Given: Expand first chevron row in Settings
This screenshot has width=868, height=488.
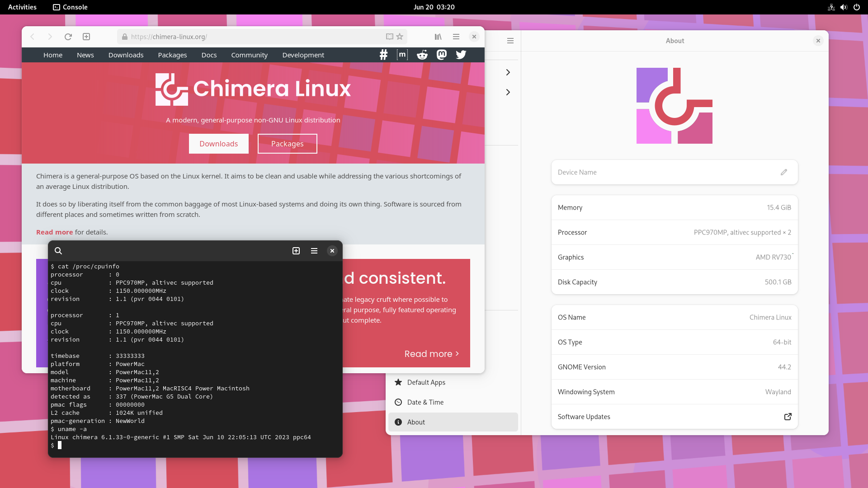Looking at the screenshot, I should [x=508, y=72].
